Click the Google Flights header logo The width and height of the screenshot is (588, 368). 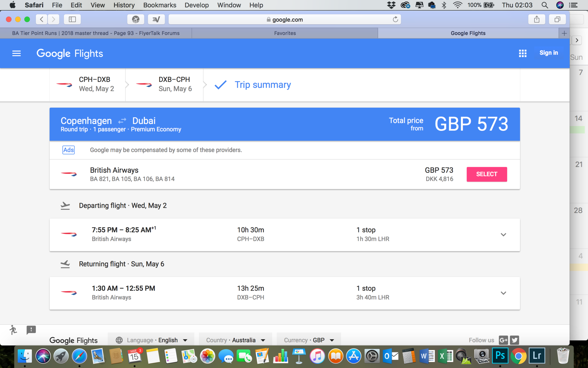(x=70, y=54)
